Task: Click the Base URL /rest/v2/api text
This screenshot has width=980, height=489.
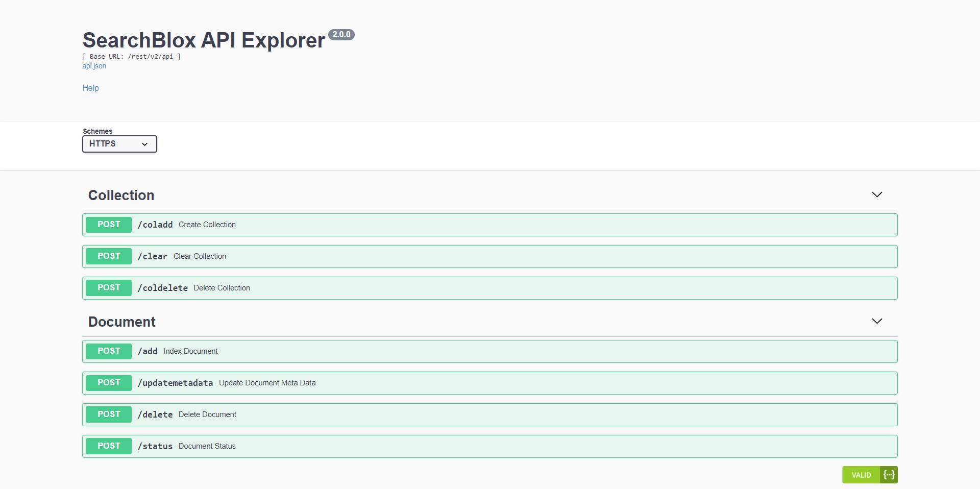Action: [132, 57]
